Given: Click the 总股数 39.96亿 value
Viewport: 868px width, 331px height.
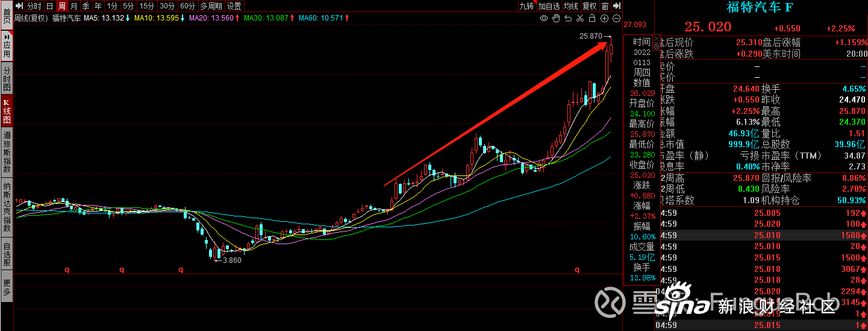Looking at the screenshot, I should point(851,145).
